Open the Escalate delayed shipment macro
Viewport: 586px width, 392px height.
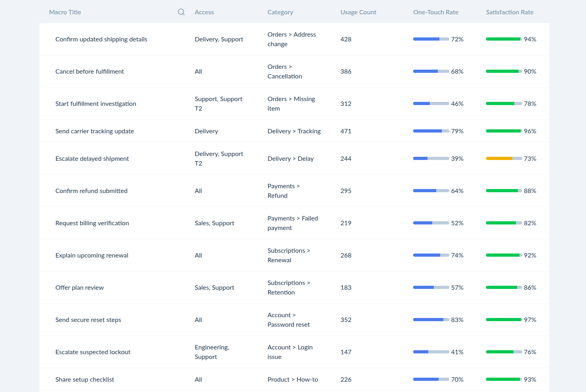coord(92,158)
